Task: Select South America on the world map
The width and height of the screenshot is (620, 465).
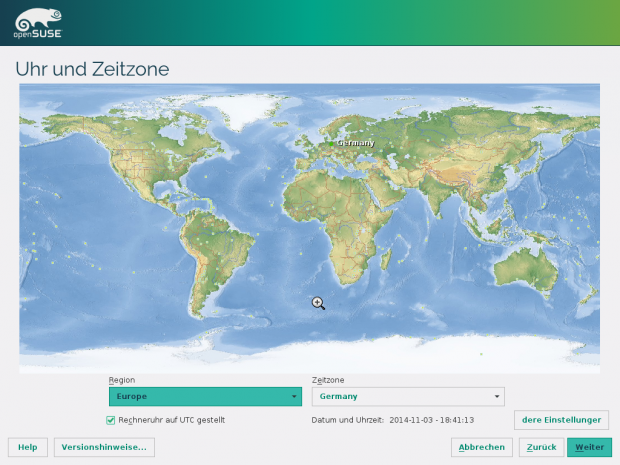Action: point(222,250)
